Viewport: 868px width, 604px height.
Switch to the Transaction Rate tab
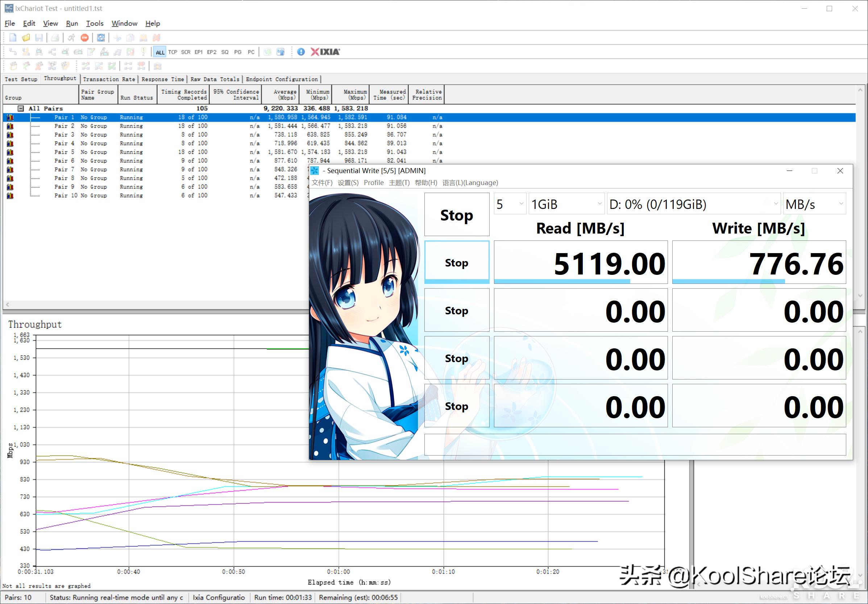pos(109,79)
